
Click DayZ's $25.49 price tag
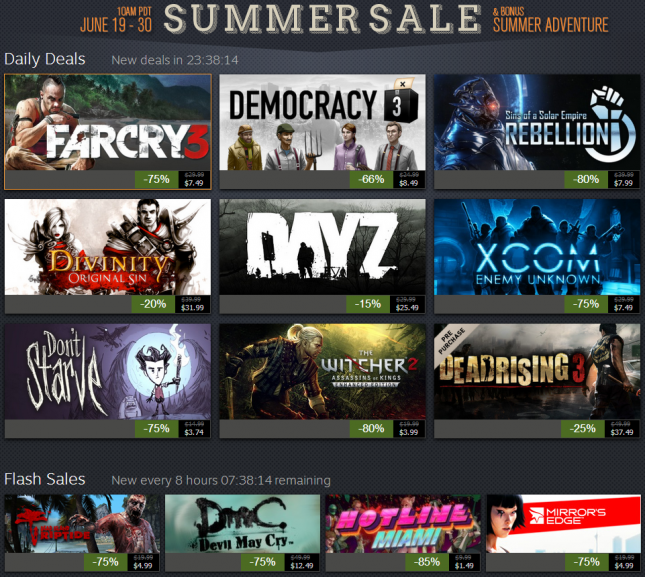click(x=407, y=304)
